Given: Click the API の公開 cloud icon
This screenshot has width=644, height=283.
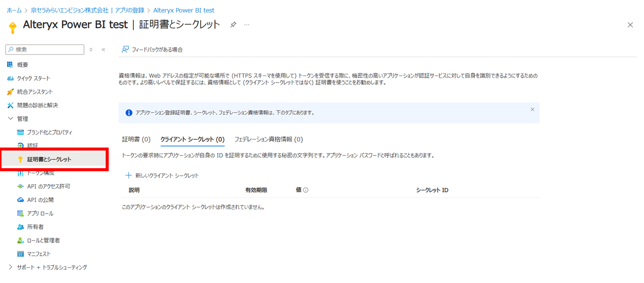Looking at the screenshot, I should (x=20, y=200).
